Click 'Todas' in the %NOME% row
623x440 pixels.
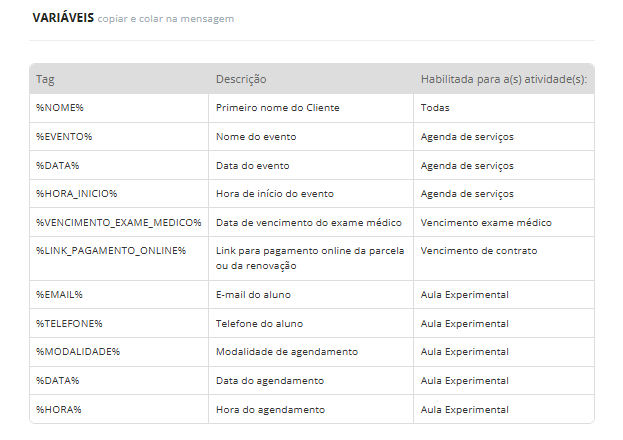435,108
